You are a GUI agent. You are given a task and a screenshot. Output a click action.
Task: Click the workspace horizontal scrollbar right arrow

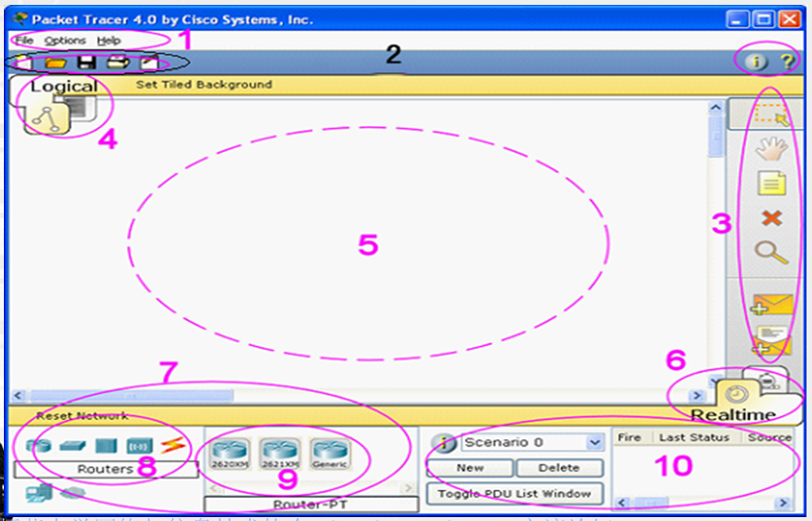click(x=696, y=396)
